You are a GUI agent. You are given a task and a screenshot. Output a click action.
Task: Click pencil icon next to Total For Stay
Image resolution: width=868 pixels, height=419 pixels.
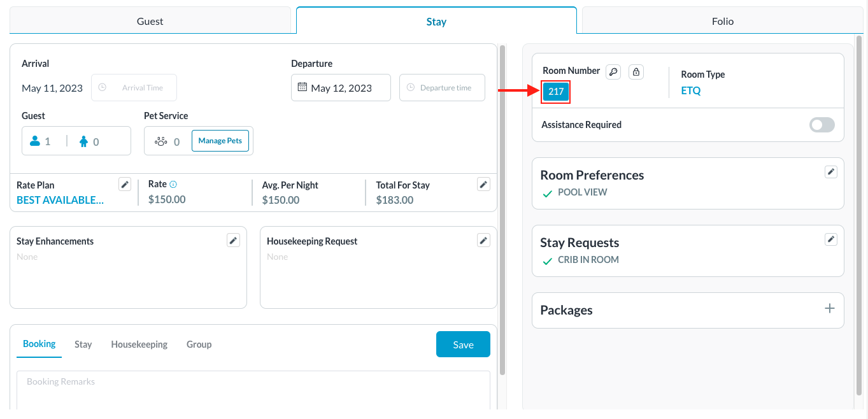(x=483, y=185)
